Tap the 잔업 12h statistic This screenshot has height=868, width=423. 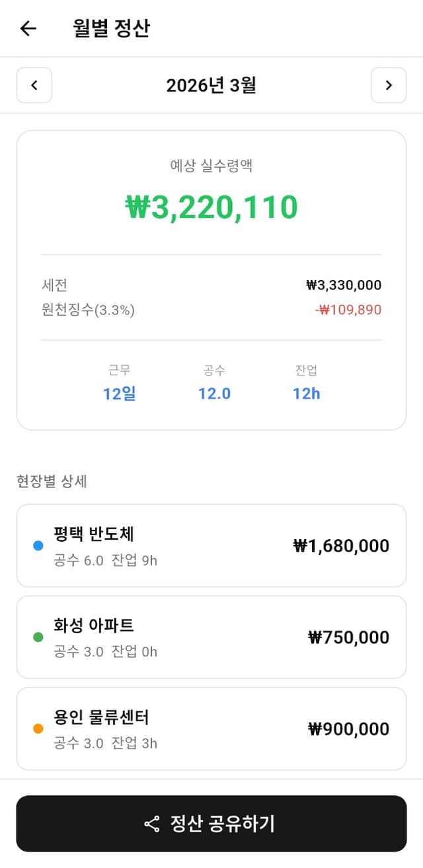(x=305, y=383)
